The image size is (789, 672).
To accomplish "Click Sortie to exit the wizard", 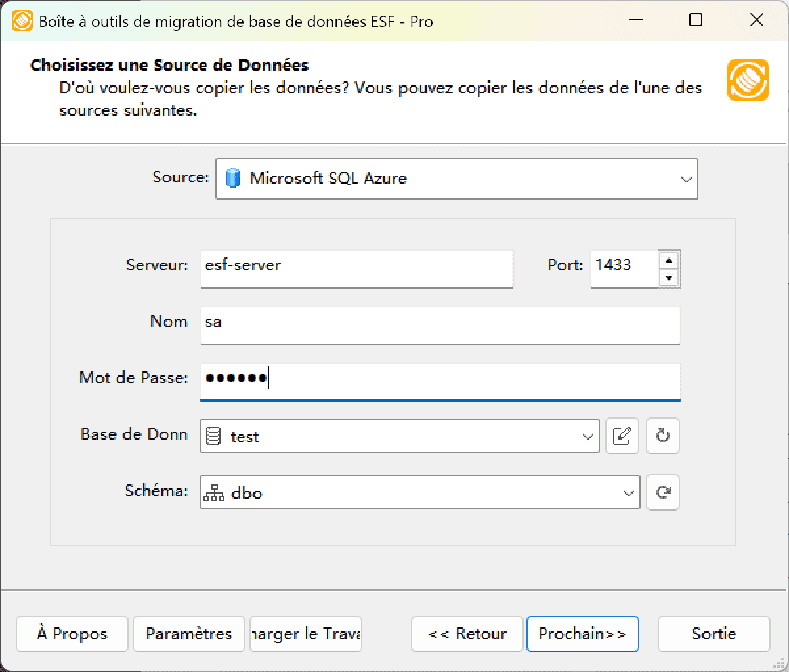I will pyautogui.click(x=714, y=634).
